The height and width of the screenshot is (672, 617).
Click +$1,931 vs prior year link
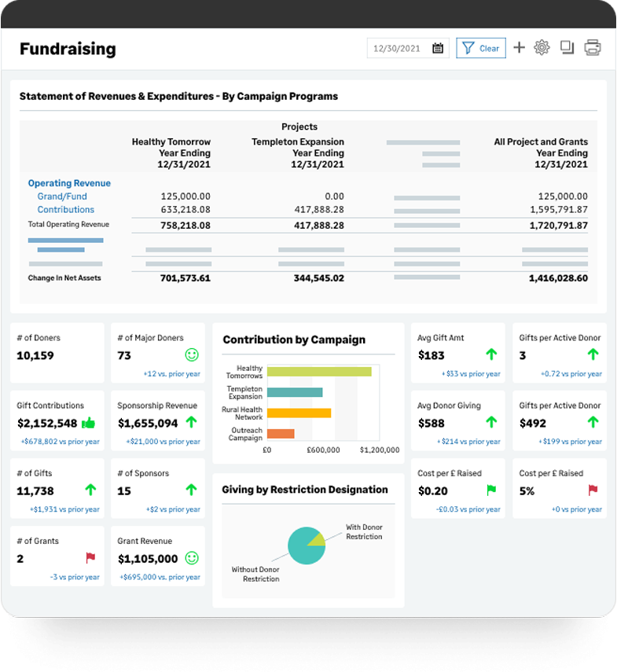click(64, 509)
